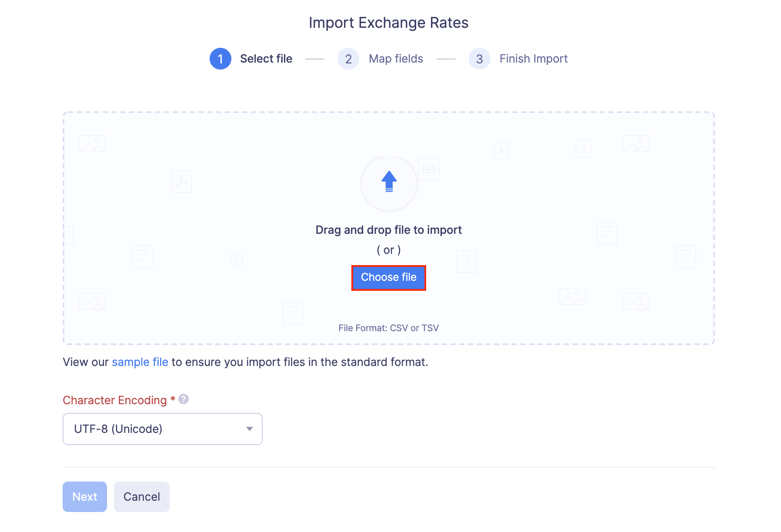The width and height of the screenshot is (781, 532).
Task: Open the Character Encoding dropdown
Action: point(162,429)
